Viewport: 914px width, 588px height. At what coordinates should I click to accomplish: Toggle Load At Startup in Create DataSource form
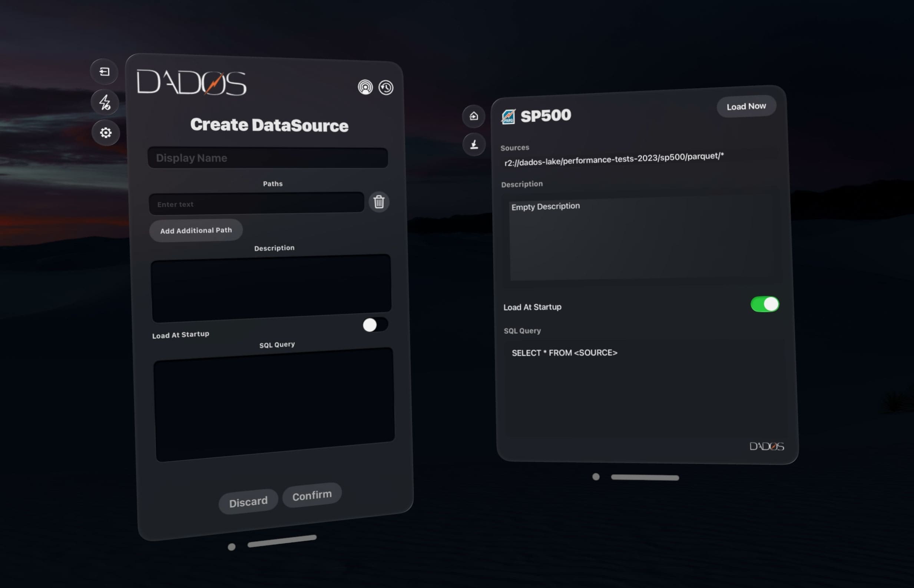tap(375, 325)
